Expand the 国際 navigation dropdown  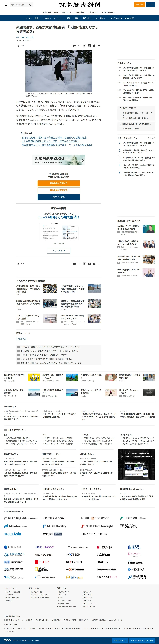(x=77, y=18)
